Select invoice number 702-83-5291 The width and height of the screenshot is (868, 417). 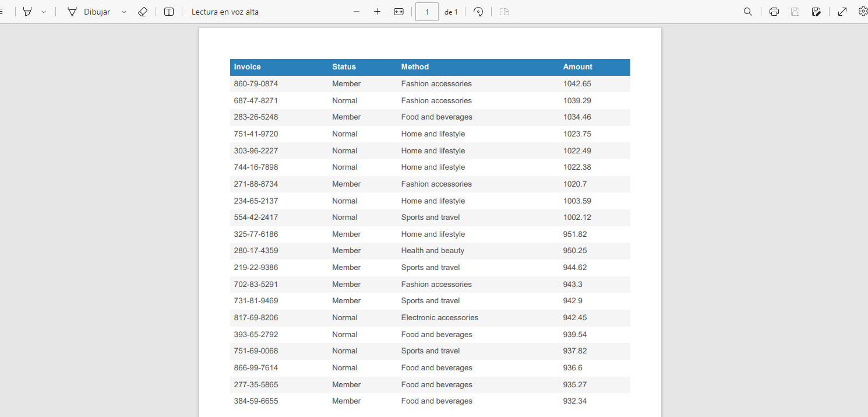tap(256, 285)
